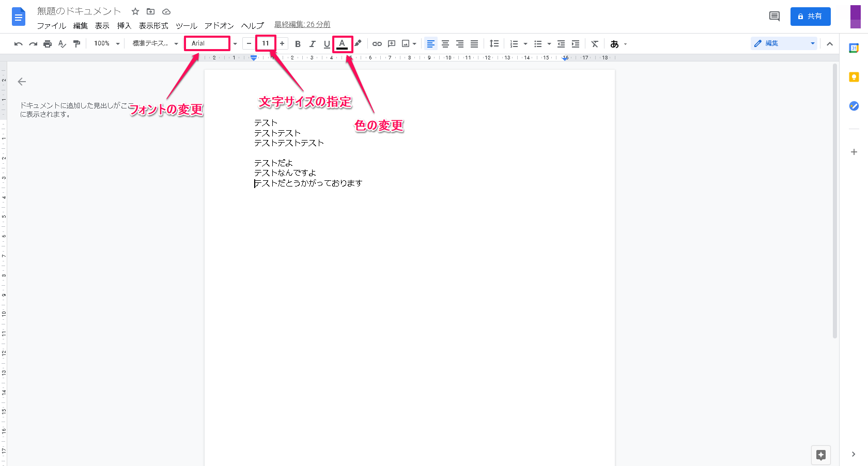
Task: Hide side panel with the right chevron
Action: [x=853, y=454]
